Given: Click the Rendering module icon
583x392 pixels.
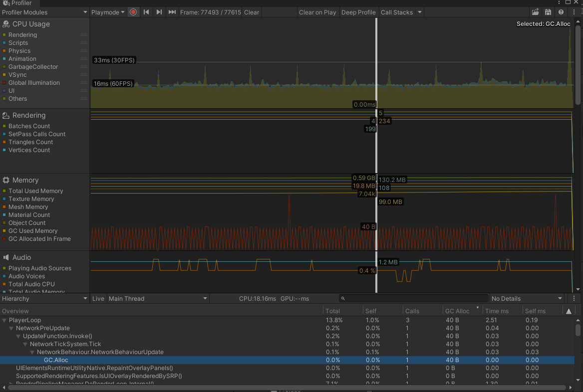Looking at the screenshot, I should click(5, 116).
